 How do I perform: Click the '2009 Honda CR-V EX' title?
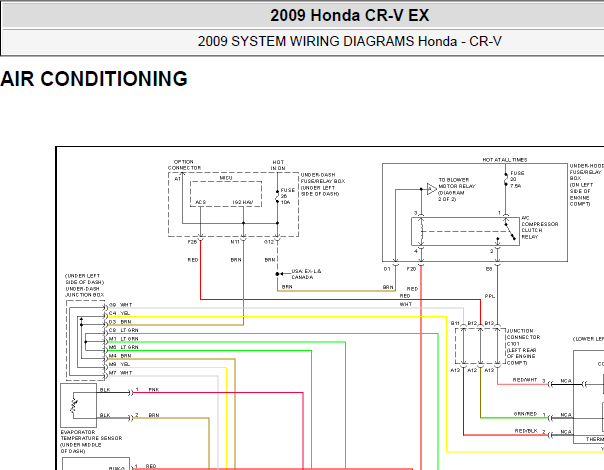pyautogui.click(x=349, y=16)
